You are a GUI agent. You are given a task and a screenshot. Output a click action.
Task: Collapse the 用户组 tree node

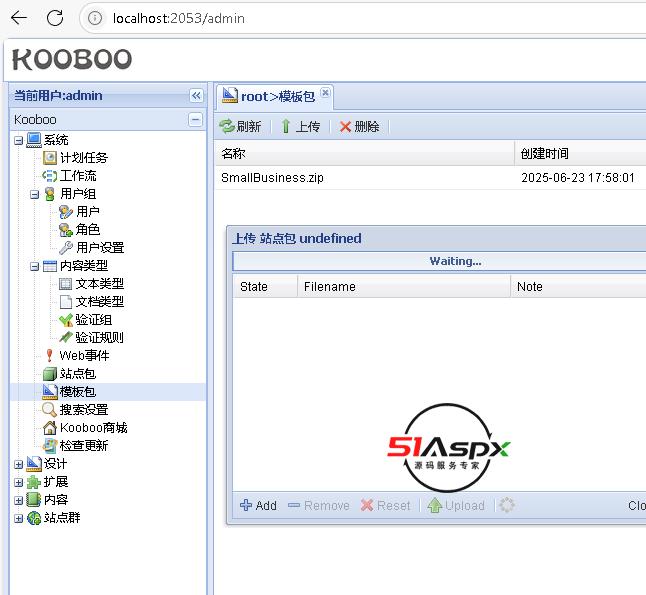pos(35,194)
